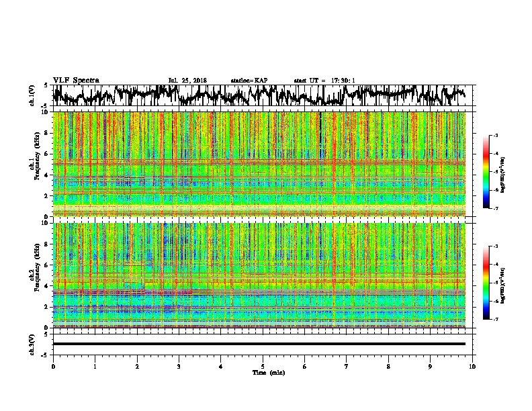Viewport: 532px width, 411px height.
Task: Click the time axis tick label "7"
Action: coord(347,367)
